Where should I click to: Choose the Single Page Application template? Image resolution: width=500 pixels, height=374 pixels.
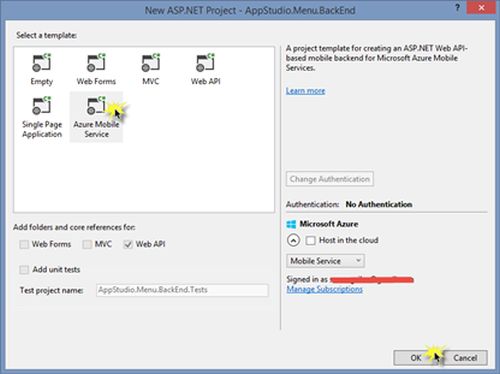(42, 117)
